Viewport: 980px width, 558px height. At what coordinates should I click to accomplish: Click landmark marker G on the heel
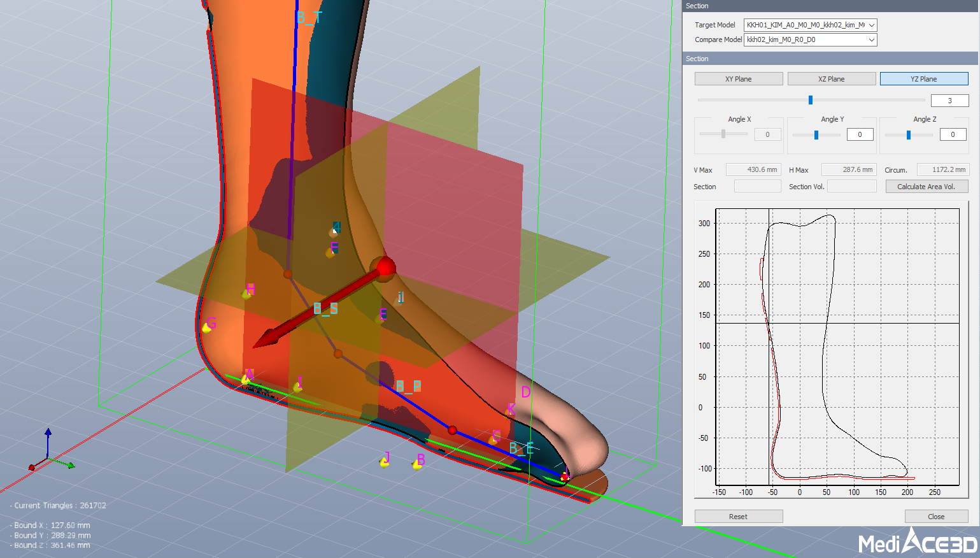tap(208, 326)
